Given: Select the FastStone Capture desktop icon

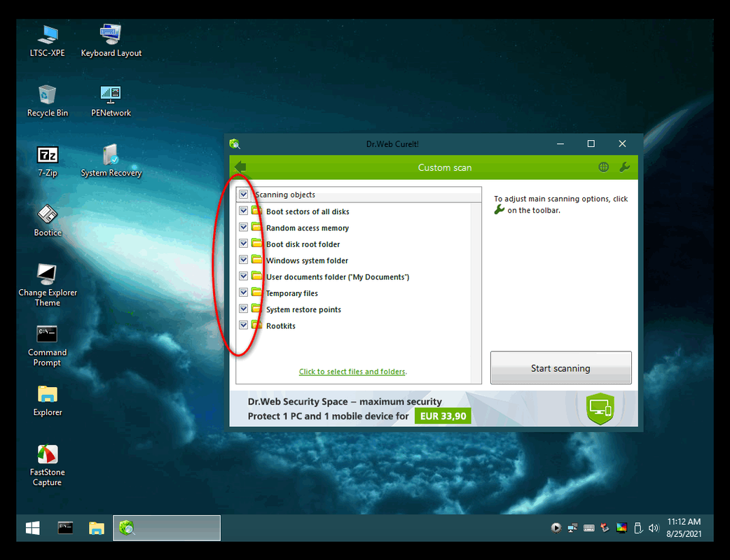Looking at the screenshot, I should click(x=48, y=465).
